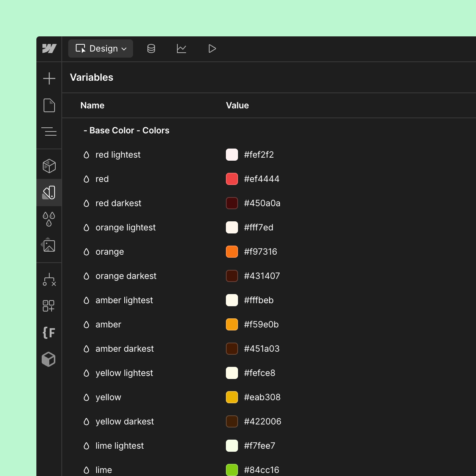Click the #fffbeb value text
This screenshot has width=476, height=476.
coord(259,300)
